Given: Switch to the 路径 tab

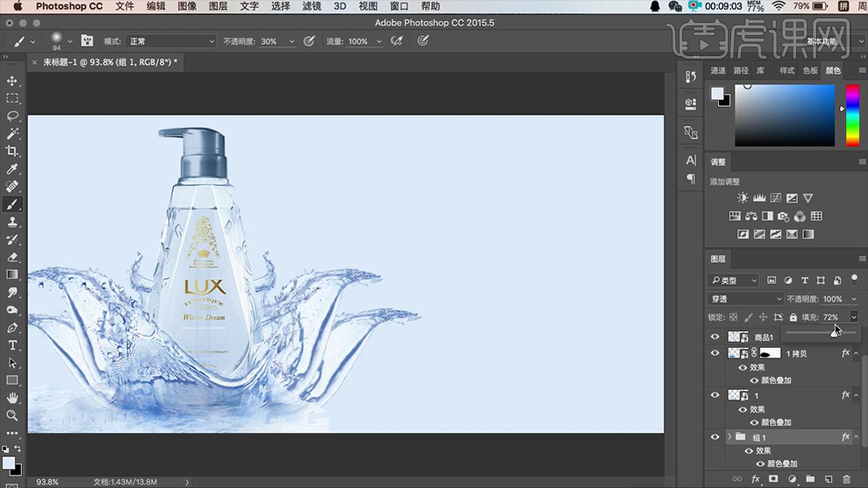Looking at the screenshot, I should click(741, 70).
